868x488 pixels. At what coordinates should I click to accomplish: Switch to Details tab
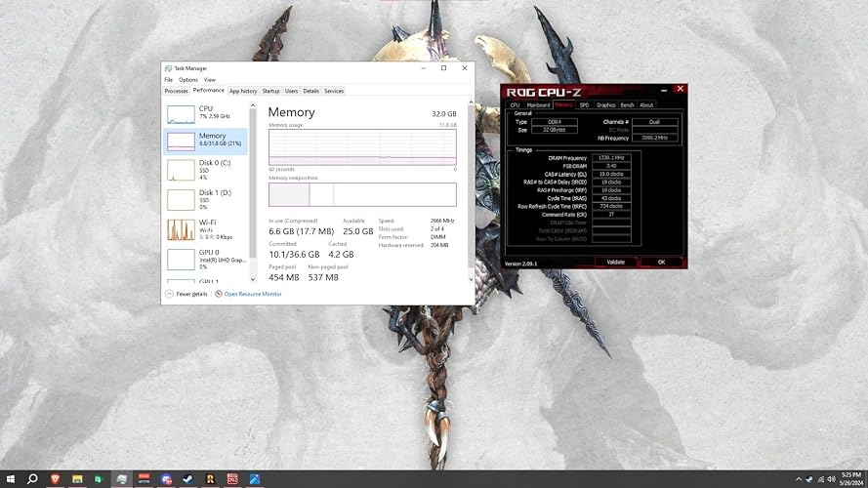pyautogui.click(x=311, y=91)
